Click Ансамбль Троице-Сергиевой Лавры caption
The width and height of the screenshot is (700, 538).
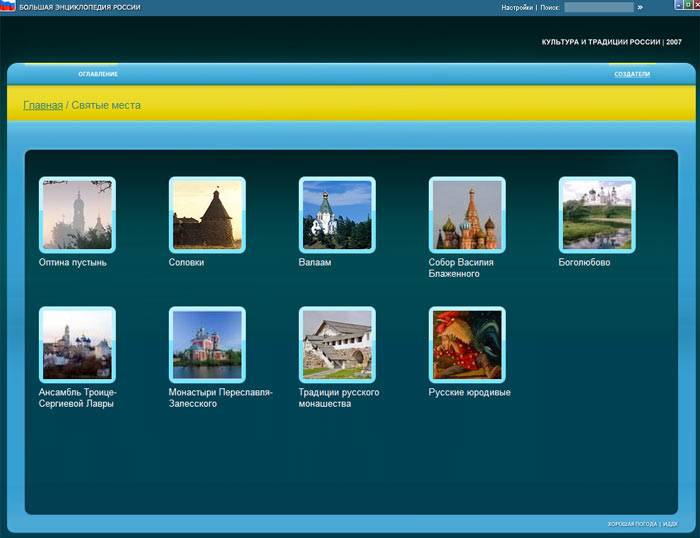77,398
